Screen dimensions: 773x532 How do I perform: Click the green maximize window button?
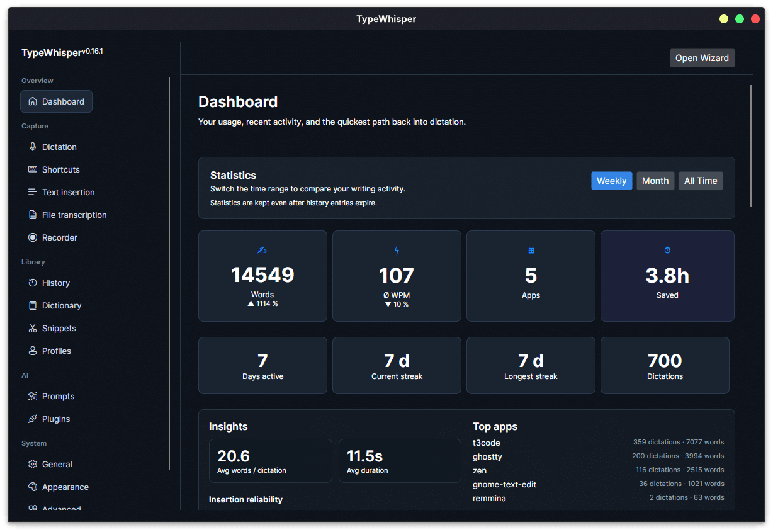tap(740, 19)
